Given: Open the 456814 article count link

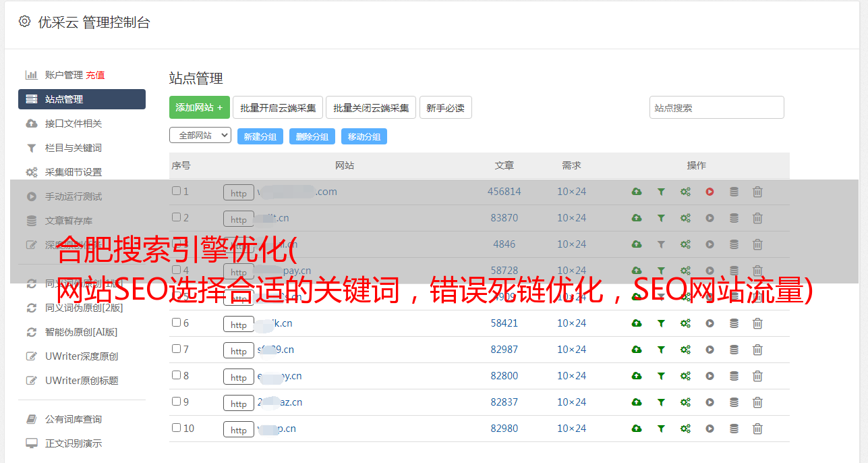Looking at the screenshot, I should click(x=504, y=192).
